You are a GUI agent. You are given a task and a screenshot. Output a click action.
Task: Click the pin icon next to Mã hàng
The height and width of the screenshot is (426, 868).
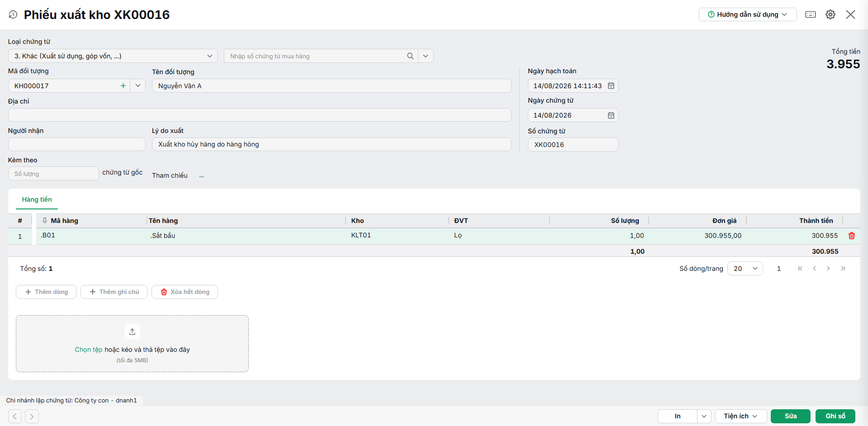click(45, 221)
